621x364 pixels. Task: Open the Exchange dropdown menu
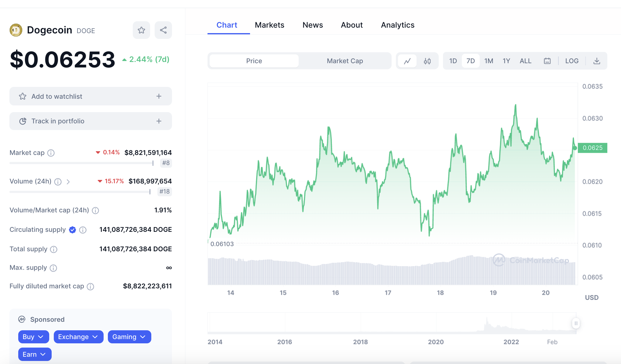click(78, 337)
